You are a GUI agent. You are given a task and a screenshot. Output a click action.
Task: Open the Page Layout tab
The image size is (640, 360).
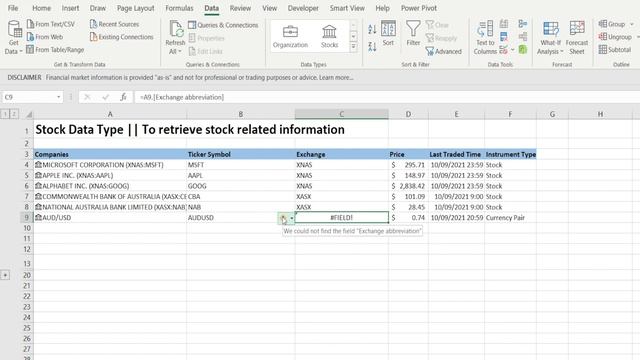(136, 8)
